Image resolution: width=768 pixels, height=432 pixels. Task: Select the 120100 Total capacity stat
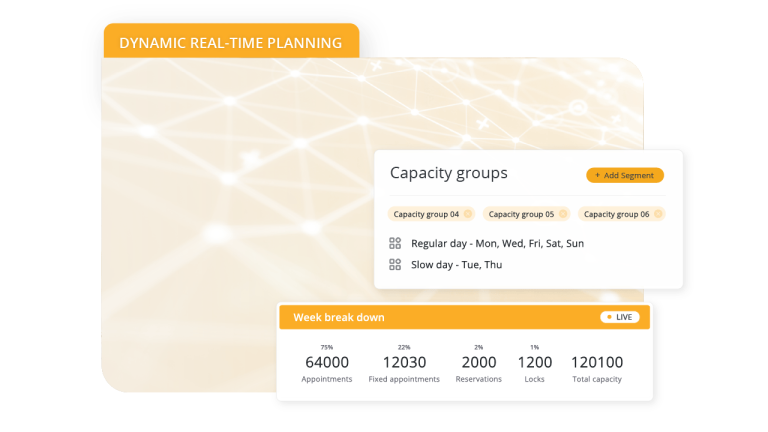[597, 363]
